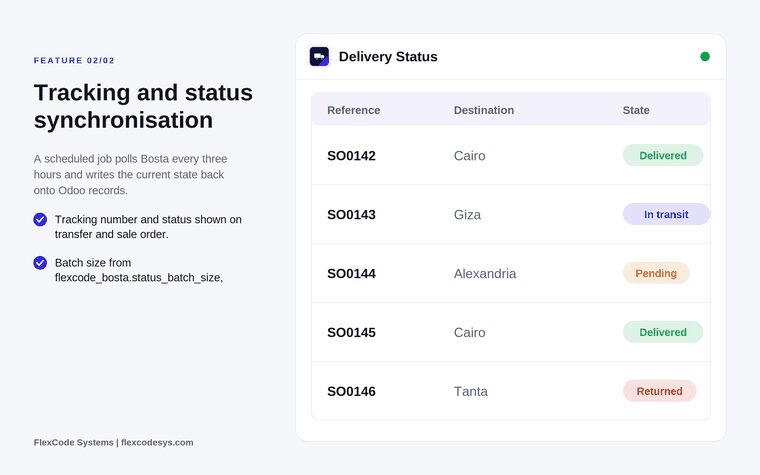Click the In transit status badge
Screen dimensions: 760x475
pyautogui.click(x=666, y=214)
